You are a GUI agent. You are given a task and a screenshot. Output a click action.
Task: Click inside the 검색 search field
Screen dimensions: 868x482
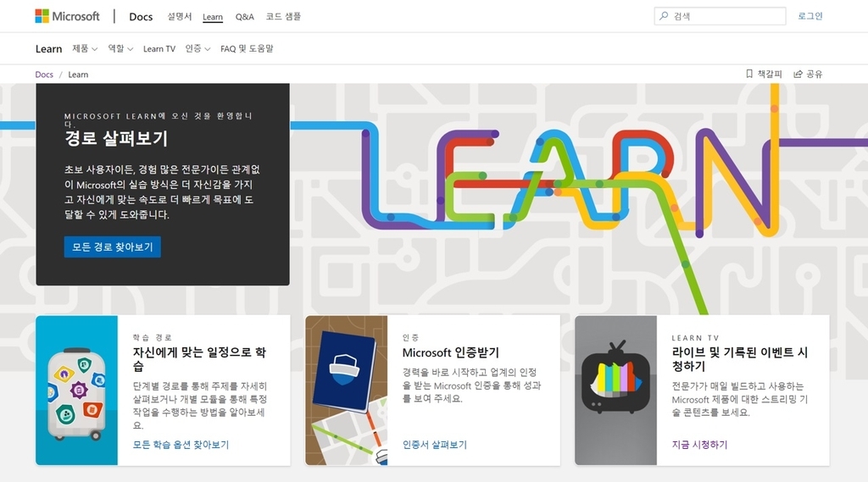725,16
